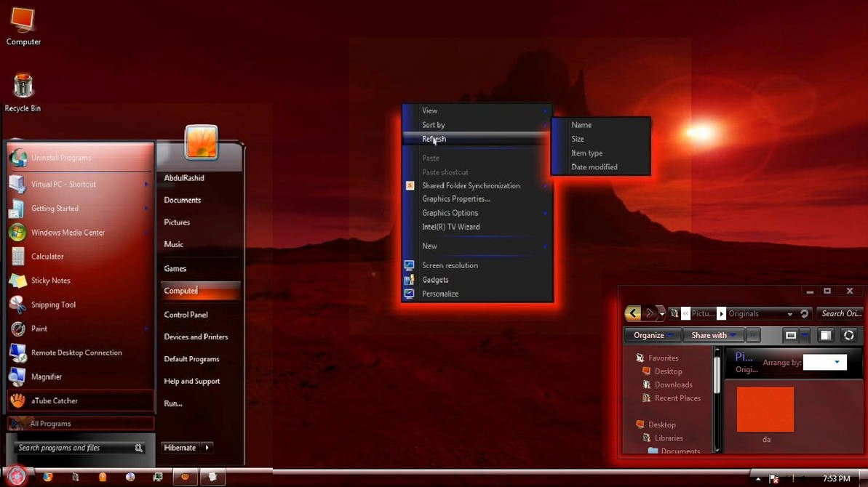Click the user account picture in Start menu
The width and height of the screenshot is (868, 487).
tap(201, 142)
